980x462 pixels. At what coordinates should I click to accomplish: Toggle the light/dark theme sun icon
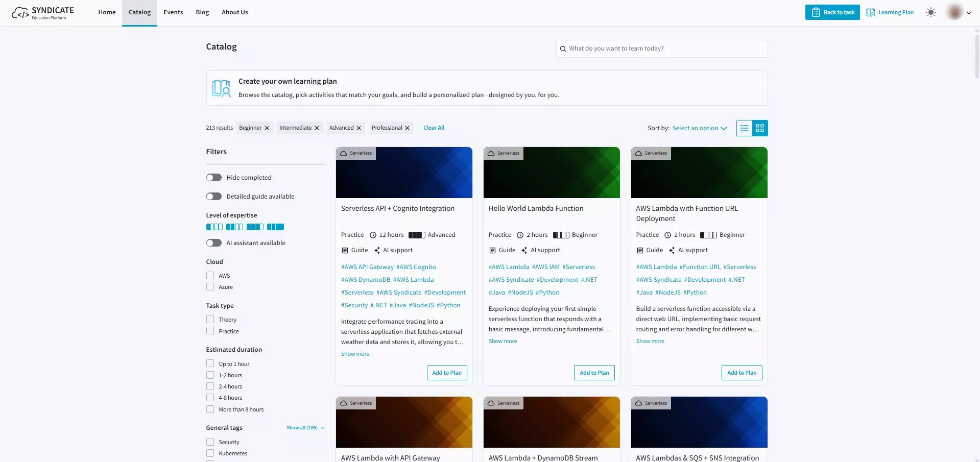(x=931, y=12)
